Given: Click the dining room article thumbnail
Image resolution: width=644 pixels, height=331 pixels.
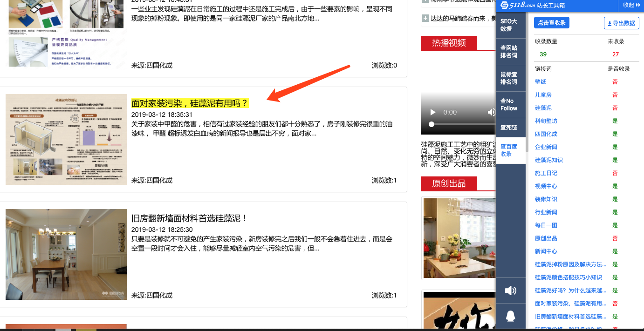Looking at the screenshot, I should click(x=66, y=254).
